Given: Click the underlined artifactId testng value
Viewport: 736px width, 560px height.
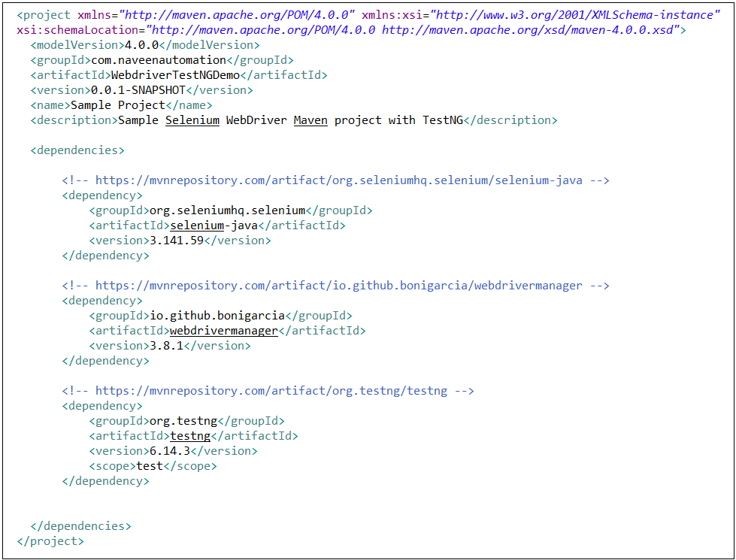Looking at the screenshot, I should click(x=190, y=436).
